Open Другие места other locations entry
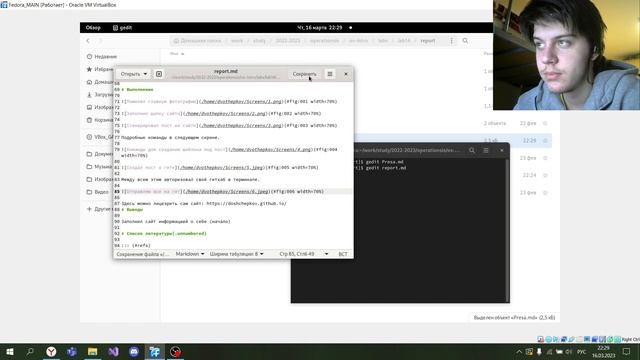Image resolution: width=640 pixels, height=360 pixels. click(100, 209)
